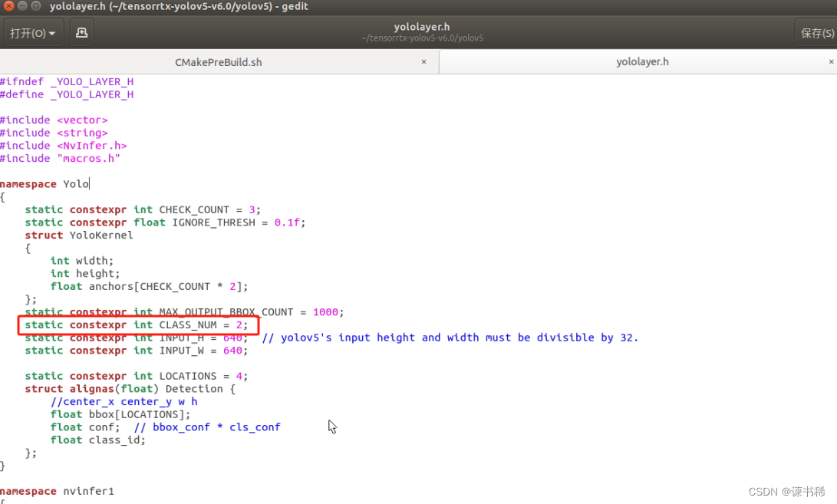Click the orange close window icon
This screenshot has height=504, width=837.
(8, 6)
